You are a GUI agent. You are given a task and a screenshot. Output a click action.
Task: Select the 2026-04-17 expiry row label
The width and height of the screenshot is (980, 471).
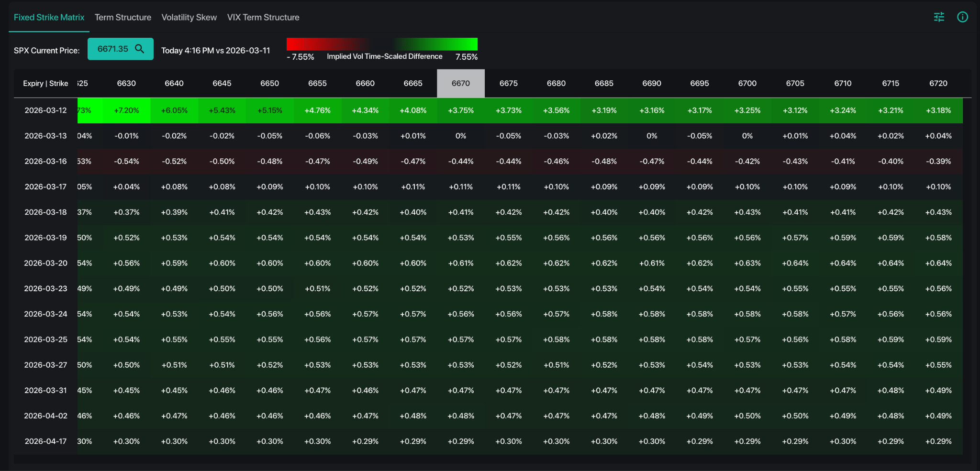pos(45,441)
